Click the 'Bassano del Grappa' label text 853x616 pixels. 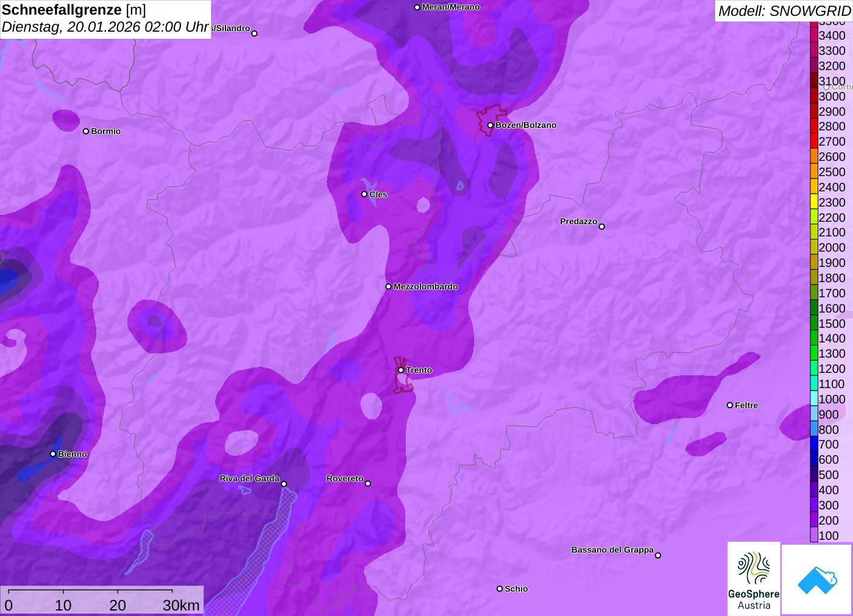[612, 550]
